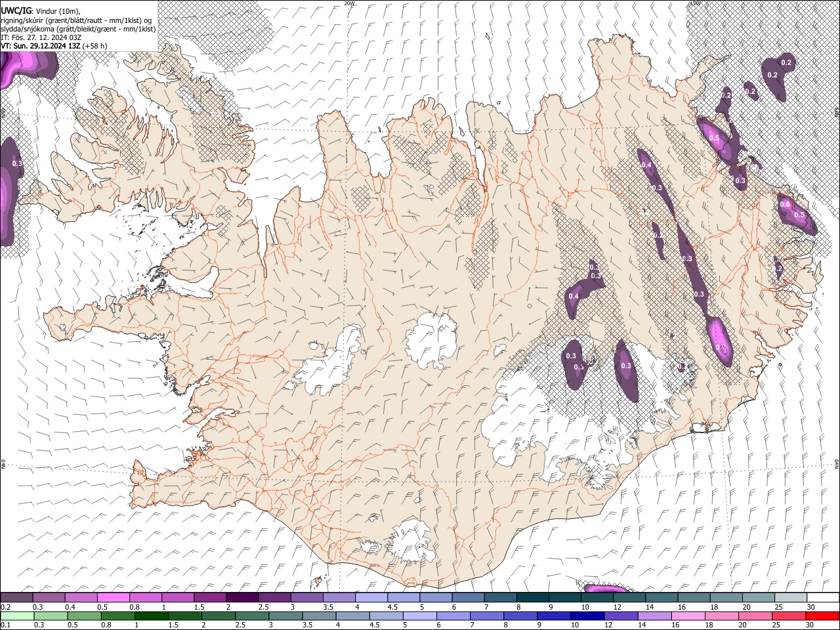The image size is (840, 630).
Task: Select the darkest green 1 rain legend swatch
Action: (x=151, y=616)
